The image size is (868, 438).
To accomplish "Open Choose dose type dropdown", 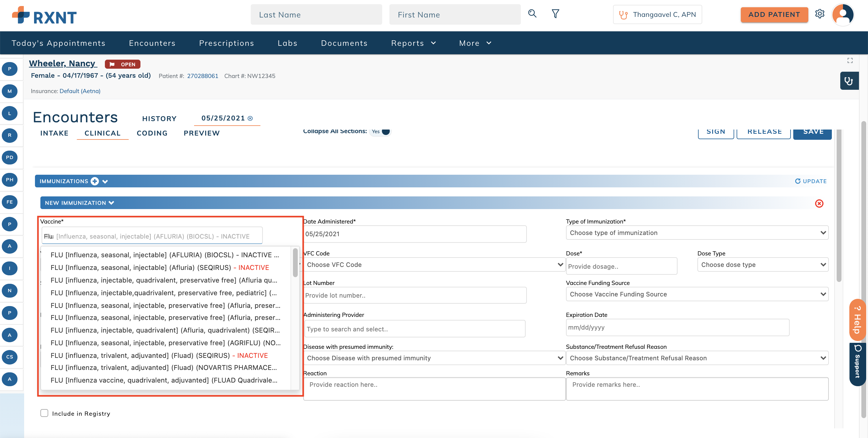I will click(x=763, y=264).
